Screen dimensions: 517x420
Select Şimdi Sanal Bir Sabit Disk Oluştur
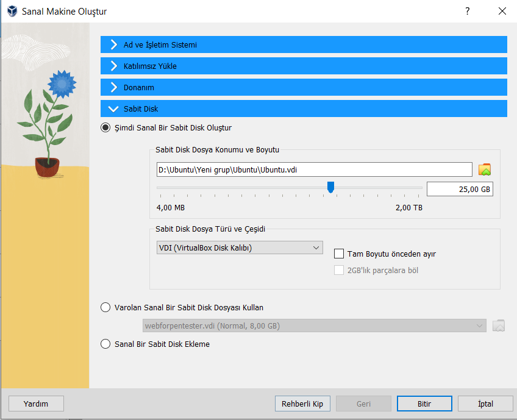point(105,127)
